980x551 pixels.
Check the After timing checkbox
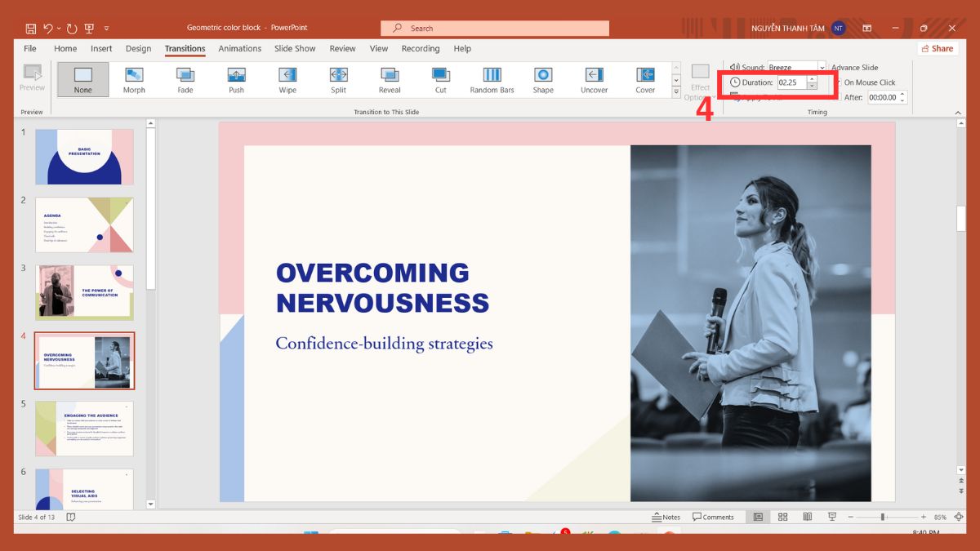(840, 97)
